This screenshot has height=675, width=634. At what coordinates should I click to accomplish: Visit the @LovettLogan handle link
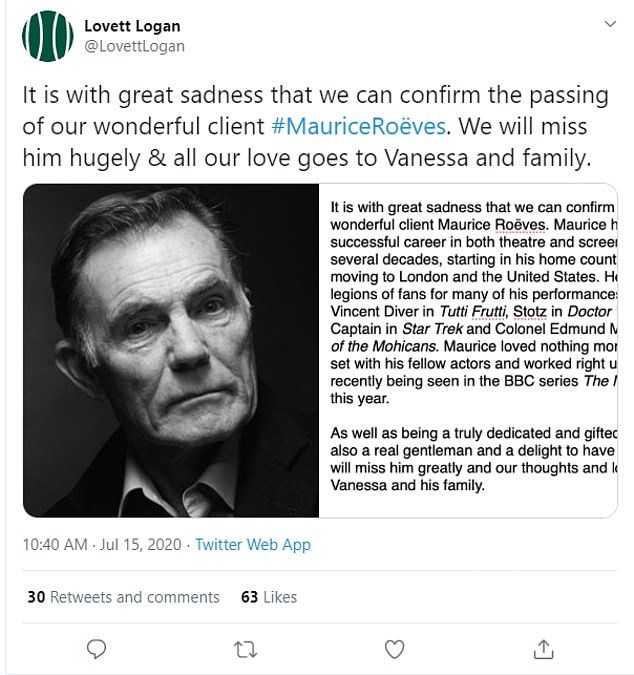[x=135, y=46]
